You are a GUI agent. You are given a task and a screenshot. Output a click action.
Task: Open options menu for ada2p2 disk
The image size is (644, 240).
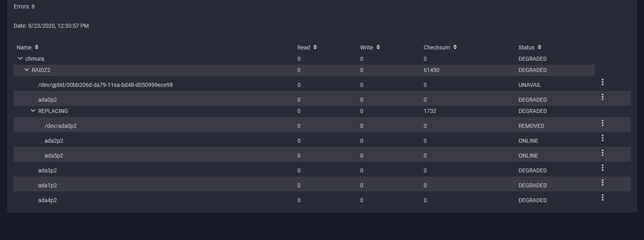(602, 138)
